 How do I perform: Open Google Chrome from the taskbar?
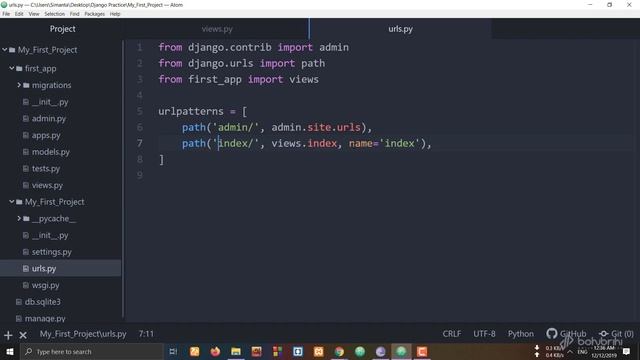point(339,351)
